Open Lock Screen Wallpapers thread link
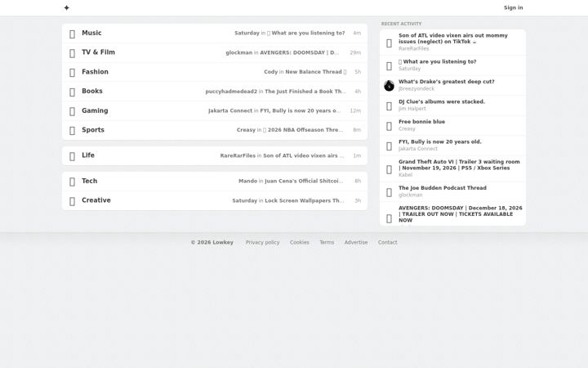The image size is (588, 368). pyautogui.click(x=304, y=200)
